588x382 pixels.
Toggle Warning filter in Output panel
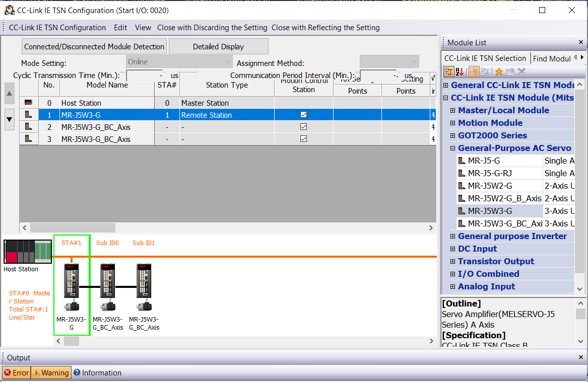click(50, 372)
